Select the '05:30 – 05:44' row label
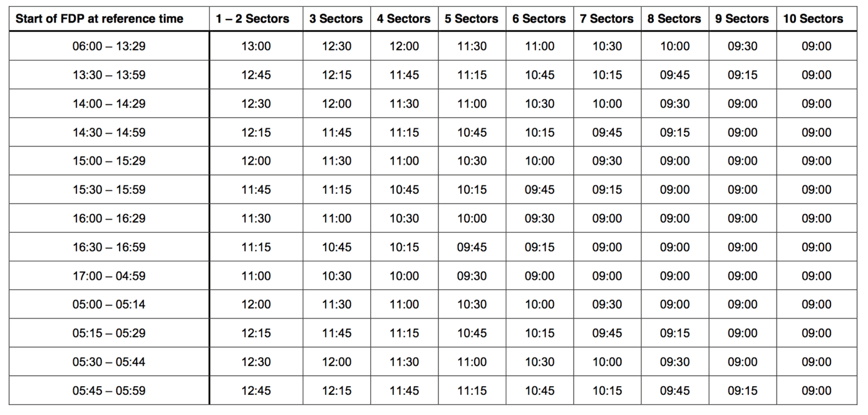The width and height of the screenshot is (868, 415). 109,362
